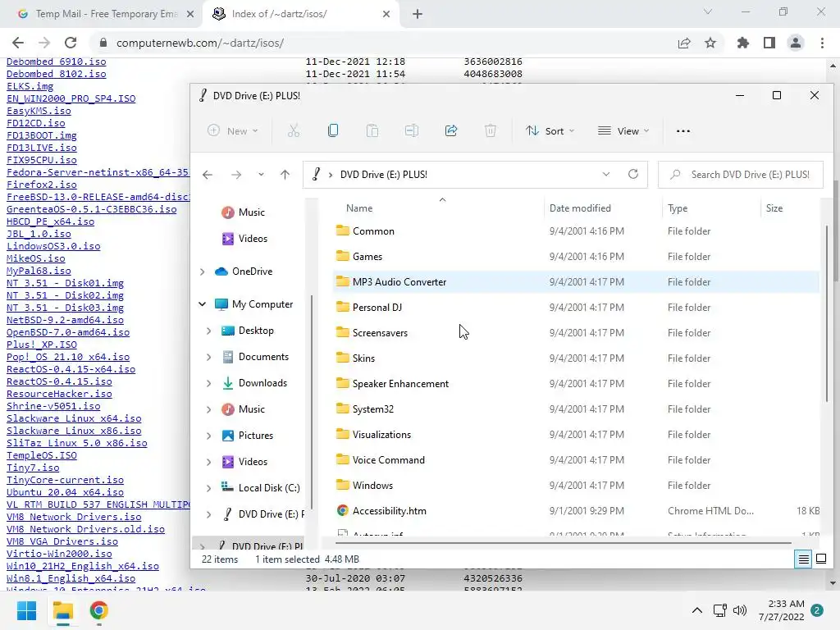Click the Paste icon in Explorer toolbar
840x630 pixels.
coord(372,130)
